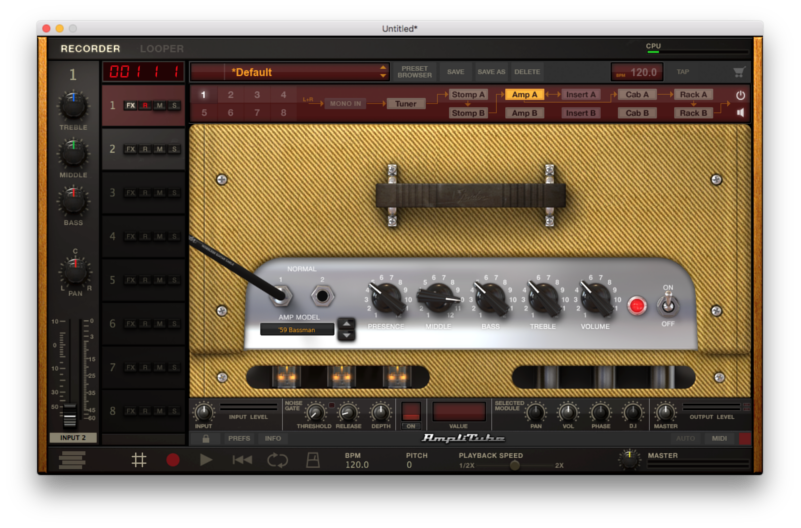Toggle the signal chain power icon
Image resolution: width=801 pixels, height=528 pixels.
pyautogui.click(x=740, y=95)
